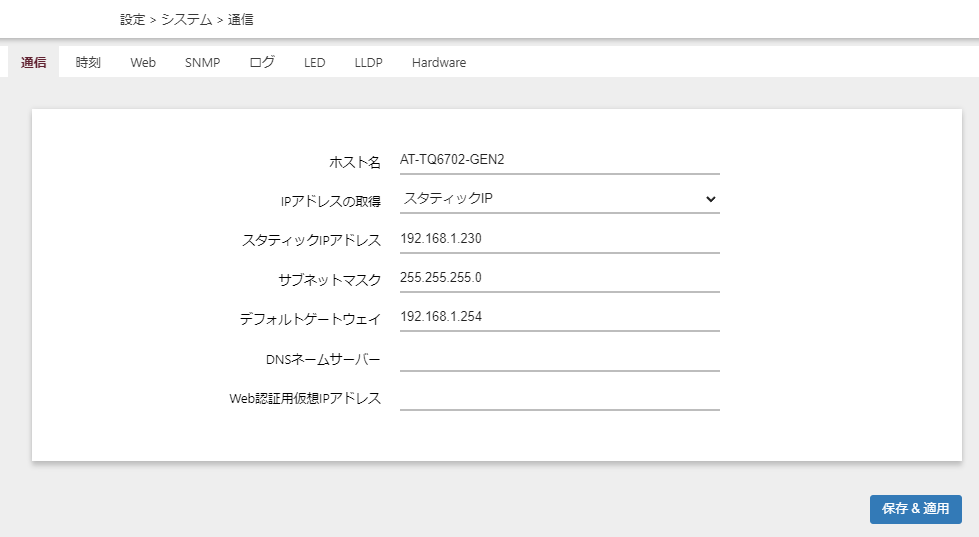Click the ホスト名 input field

click(559, 160)
